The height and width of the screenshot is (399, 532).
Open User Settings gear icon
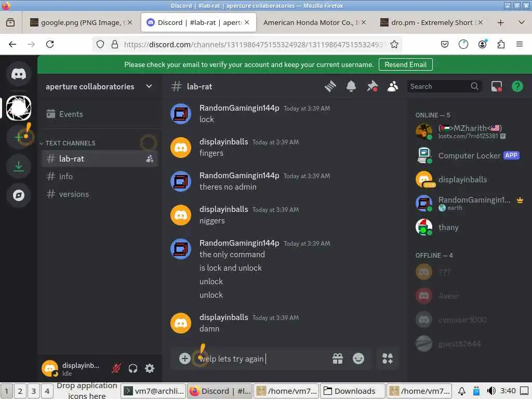tap(150, 368)
